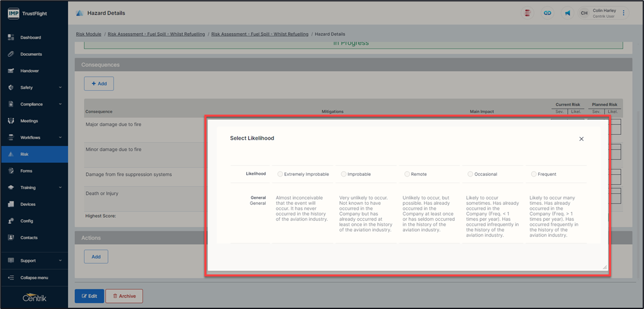Open the Devices sidebar icon
644x309 pixels.
pyautogui.click(x=11, y=204)
